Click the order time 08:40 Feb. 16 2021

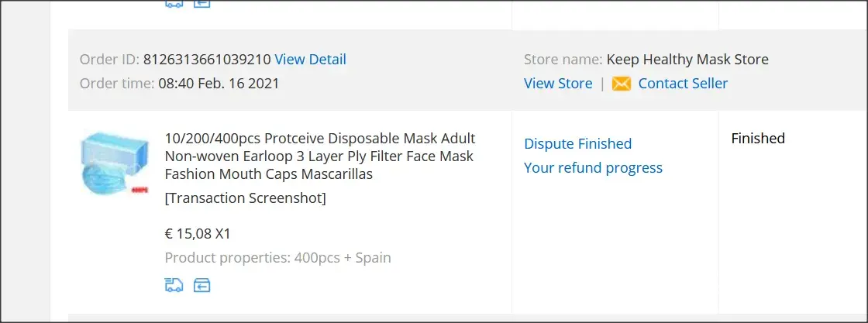[219, 84]
